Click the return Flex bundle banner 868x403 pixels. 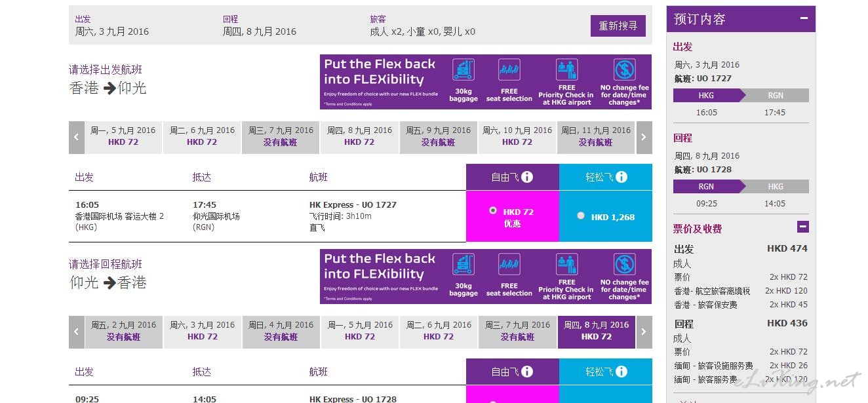click(486, 277)
